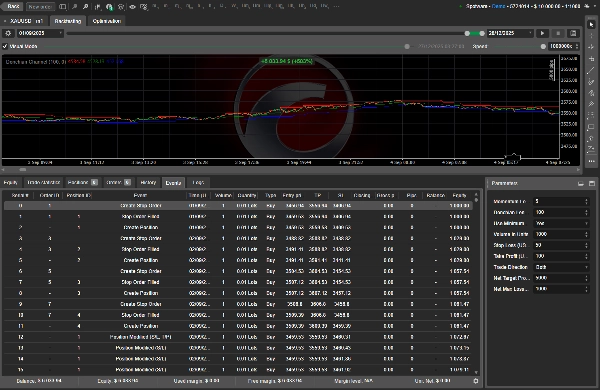
Task: Click the Net Target Profit value field
Action: [x=561, y=278]
